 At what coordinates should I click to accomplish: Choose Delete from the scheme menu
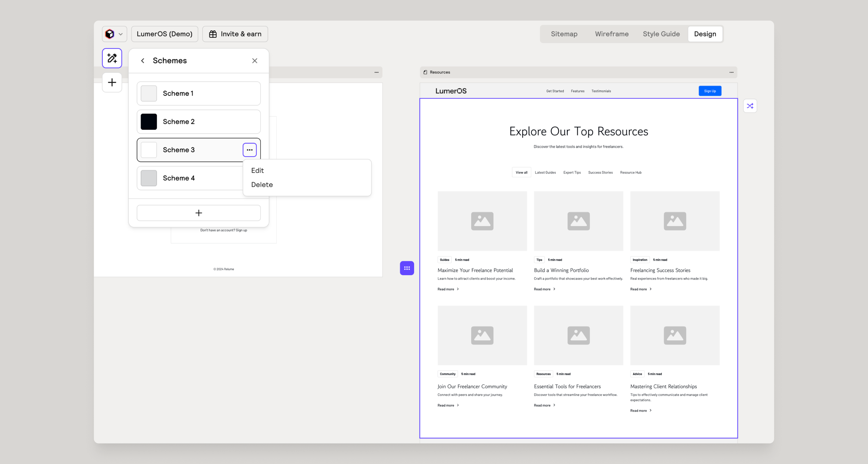262,185
